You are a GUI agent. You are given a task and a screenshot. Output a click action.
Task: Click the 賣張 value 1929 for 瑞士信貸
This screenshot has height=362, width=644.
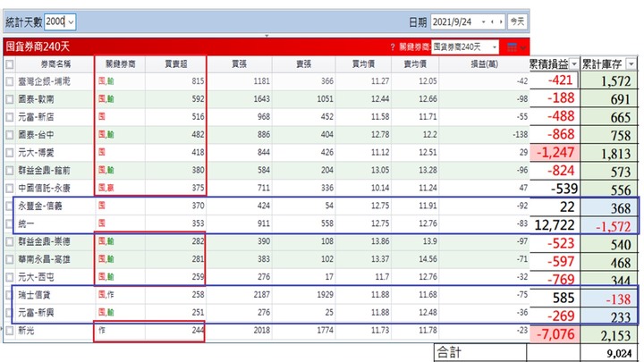[325, 295]
